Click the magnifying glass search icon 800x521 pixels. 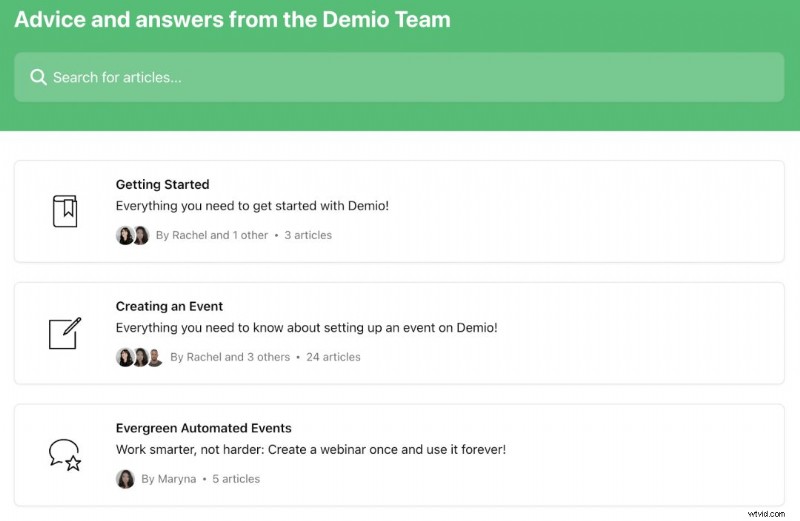click(38, 77)
